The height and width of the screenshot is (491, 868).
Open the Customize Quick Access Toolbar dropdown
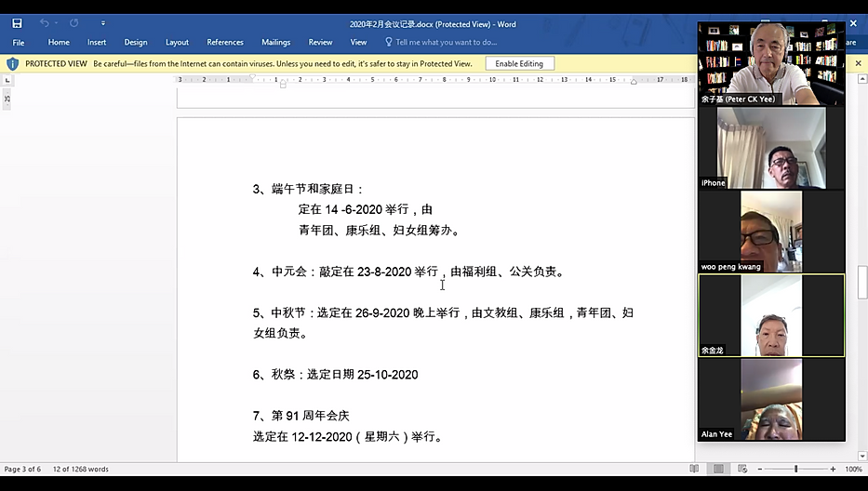[103, 23]
